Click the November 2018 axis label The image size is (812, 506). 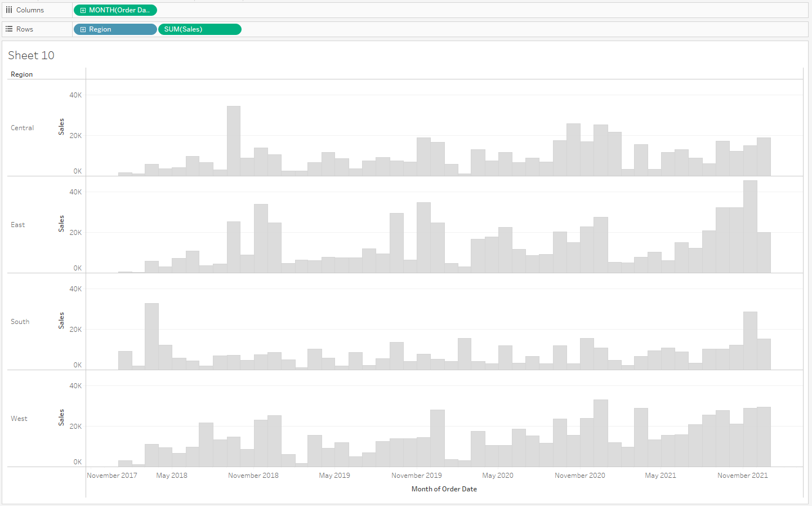(253, 476)
